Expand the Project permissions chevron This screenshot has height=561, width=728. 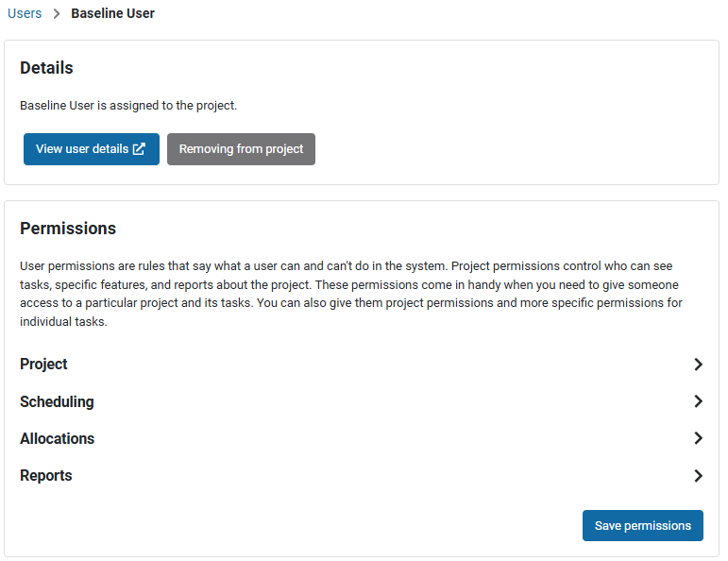pos(698,365)
